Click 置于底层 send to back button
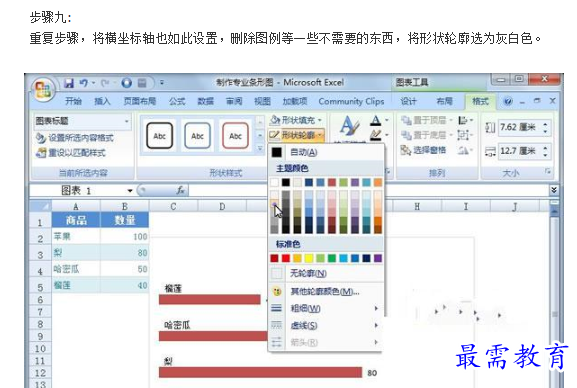This screenshot has height=388, width=577. point(426,135)
